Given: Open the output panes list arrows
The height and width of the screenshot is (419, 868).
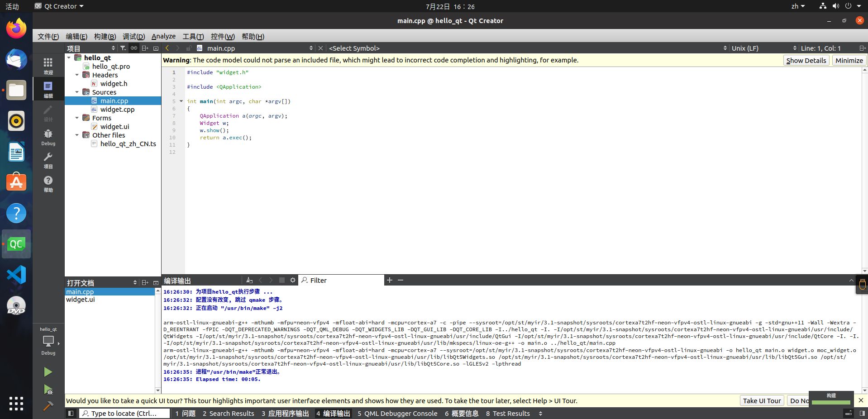Looking at the screenshot, I should 540,414.
